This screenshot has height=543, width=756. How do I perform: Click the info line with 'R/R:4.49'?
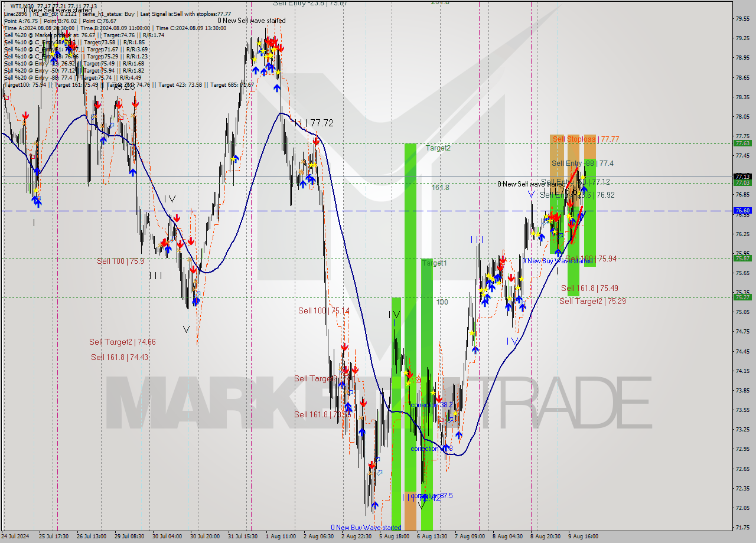[73, 77]
